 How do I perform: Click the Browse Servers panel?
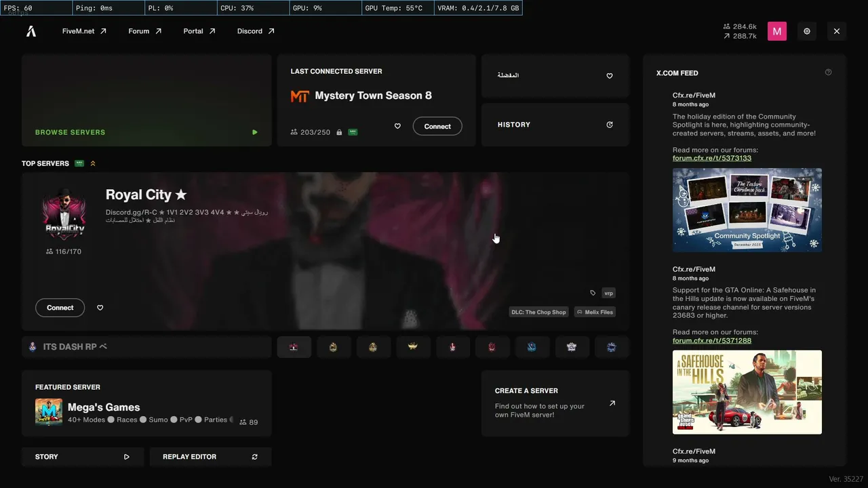[x=146, y=100]
